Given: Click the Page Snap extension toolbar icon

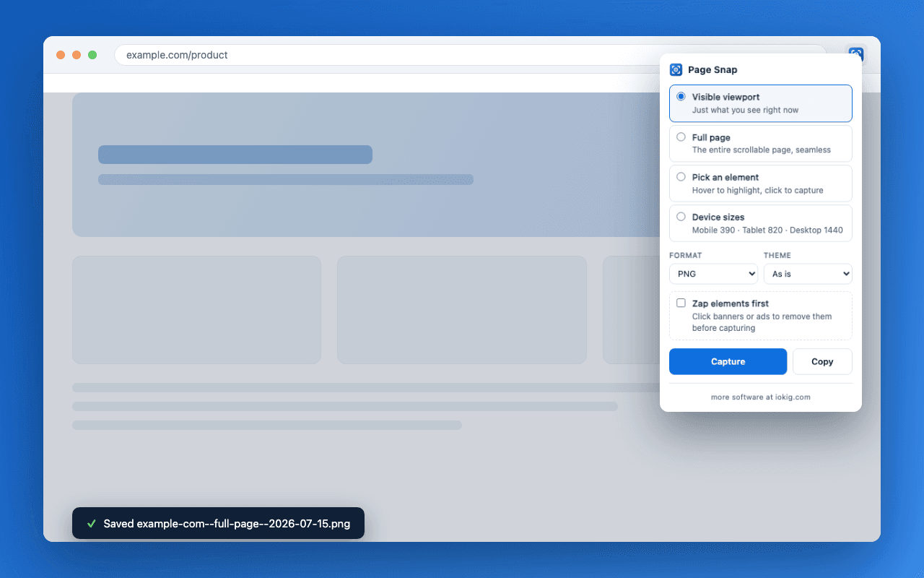Looking at the screenshot, I should coord(856,53).
